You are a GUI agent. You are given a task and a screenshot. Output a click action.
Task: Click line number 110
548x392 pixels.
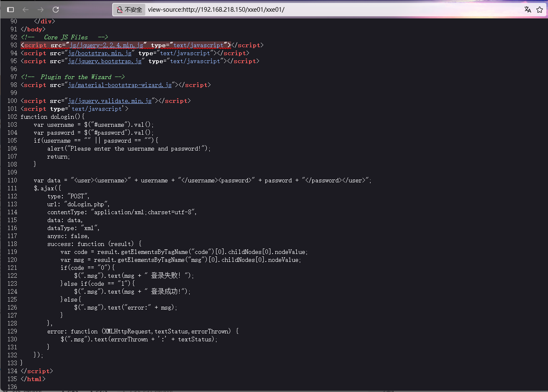12,180
